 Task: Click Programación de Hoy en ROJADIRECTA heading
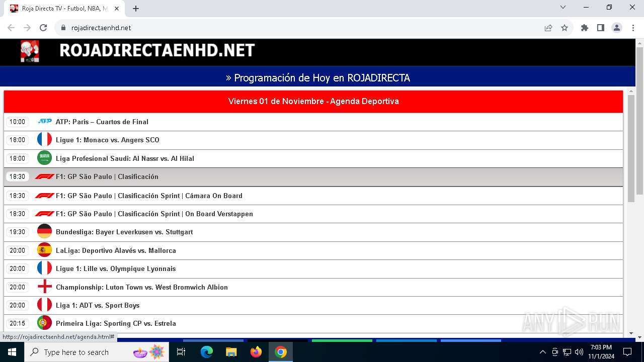(318, 78)
